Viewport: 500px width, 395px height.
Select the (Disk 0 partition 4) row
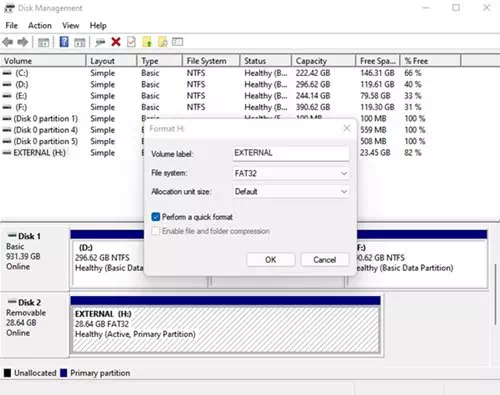click(x=45, y=130)
